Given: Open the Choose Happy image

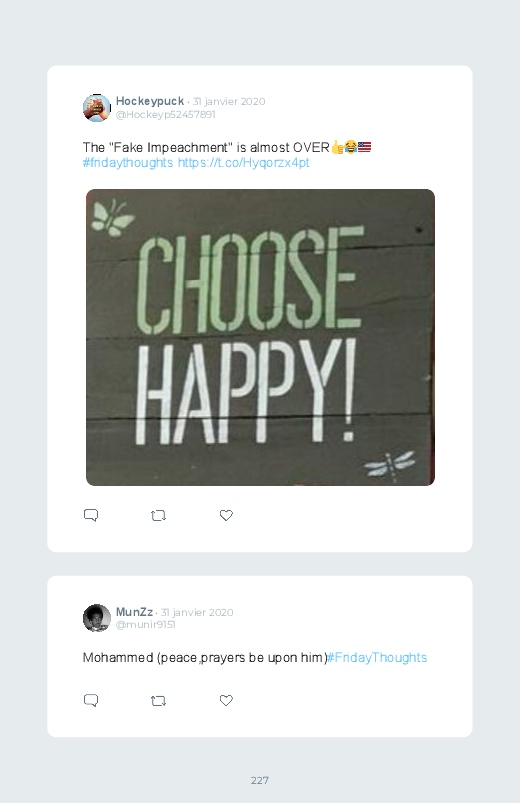Looking at the screenshot, I should [x=260, y=337].
